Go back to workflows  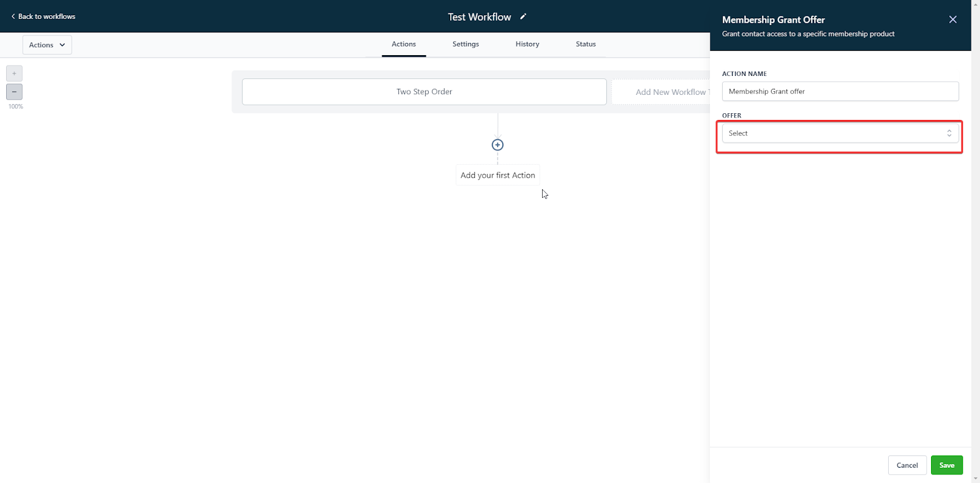43,17
